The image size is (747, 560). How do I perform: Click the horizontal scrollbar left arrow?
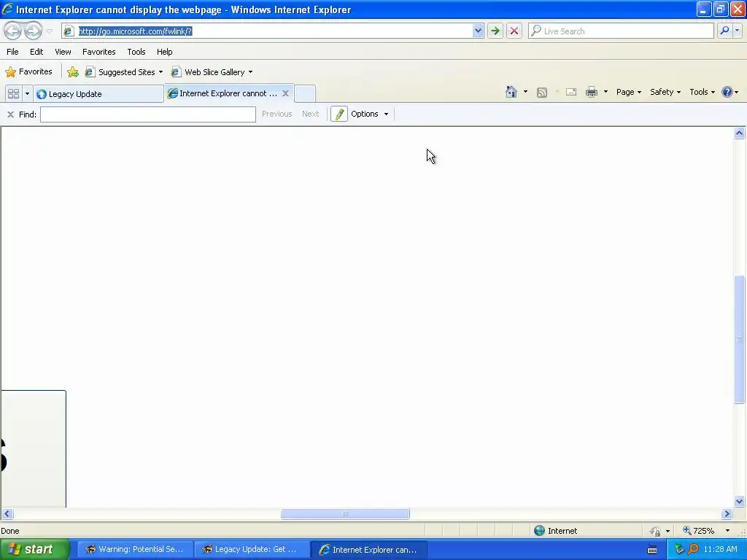[x=7, y=514]
